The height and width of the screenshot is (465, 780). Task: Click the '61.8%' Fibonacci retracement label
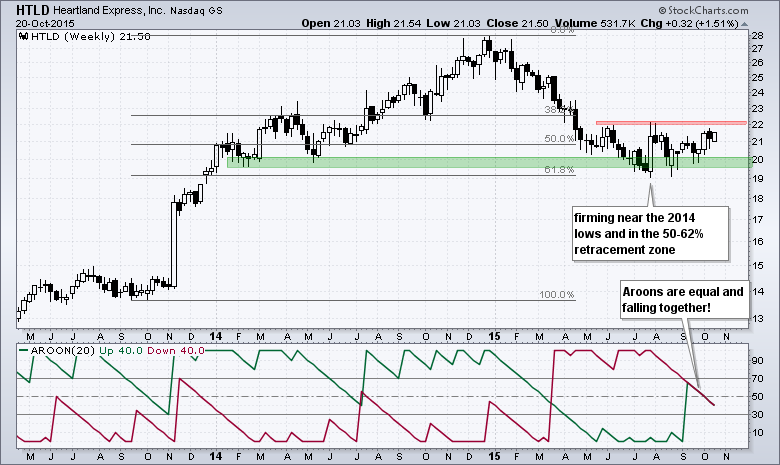point(559,170)
